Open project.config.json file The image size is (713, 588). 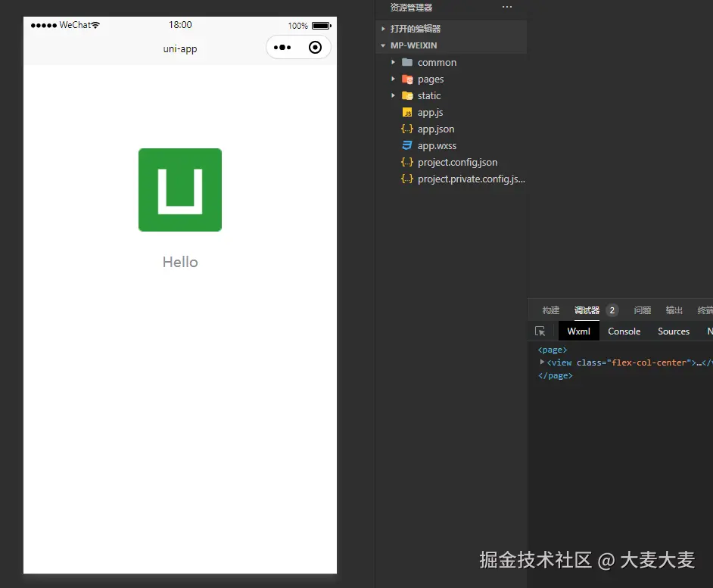[457, 163]
